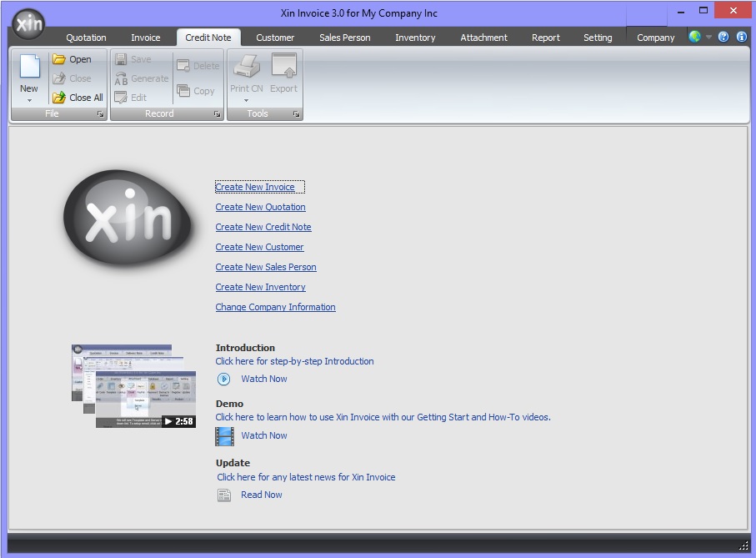Create a new record with New icon
The image size is (756, 558).
pos(29,66)
